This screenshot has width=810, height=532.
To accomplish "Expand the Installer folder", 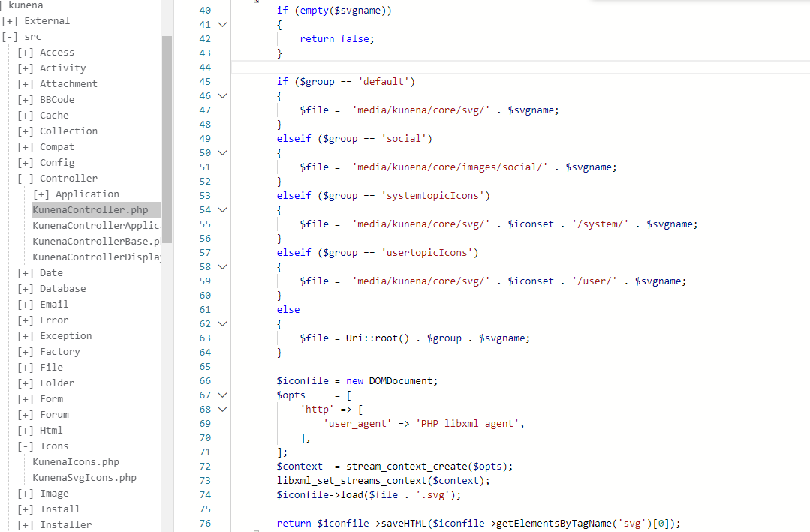I will pyautogui.click(x=26, y=525).
